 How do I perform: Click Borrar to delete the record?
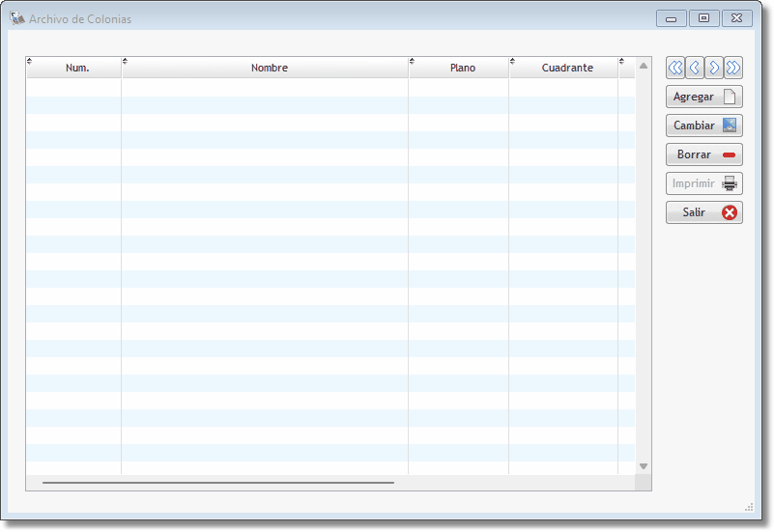pyautogui.click(x=703, y=154)
